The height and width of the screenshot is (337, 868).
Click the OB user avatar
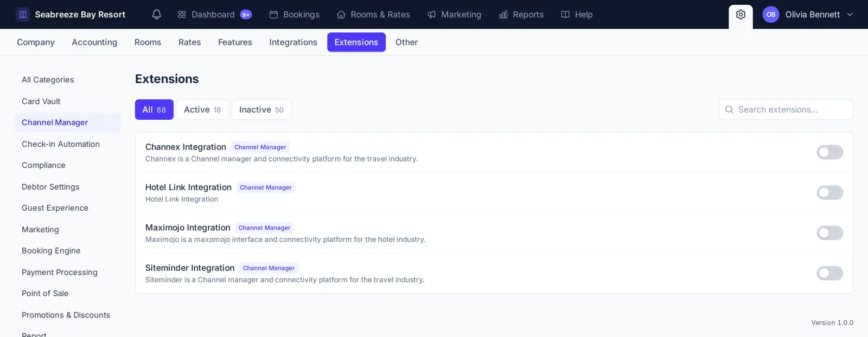click(x=771, y=15)
